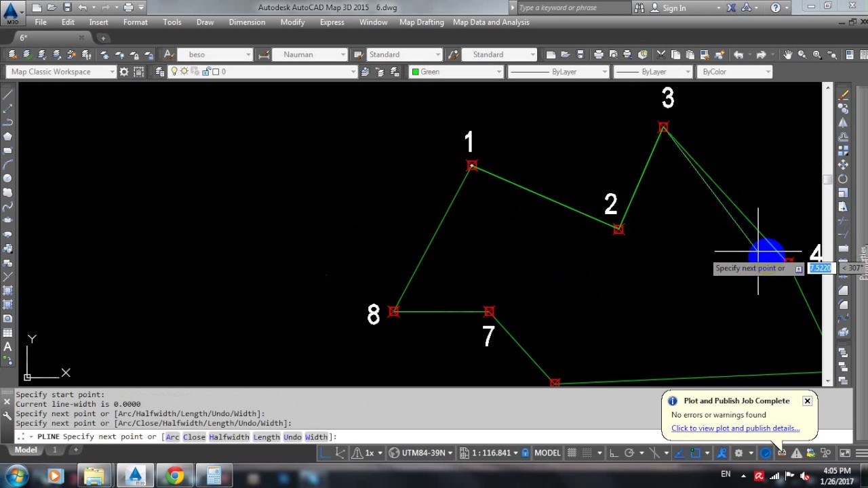Viewport: 868px width, 488px height.
Task: Select the Rectangle draw tool
Action: pyautogui.click(x=8, y=150)
